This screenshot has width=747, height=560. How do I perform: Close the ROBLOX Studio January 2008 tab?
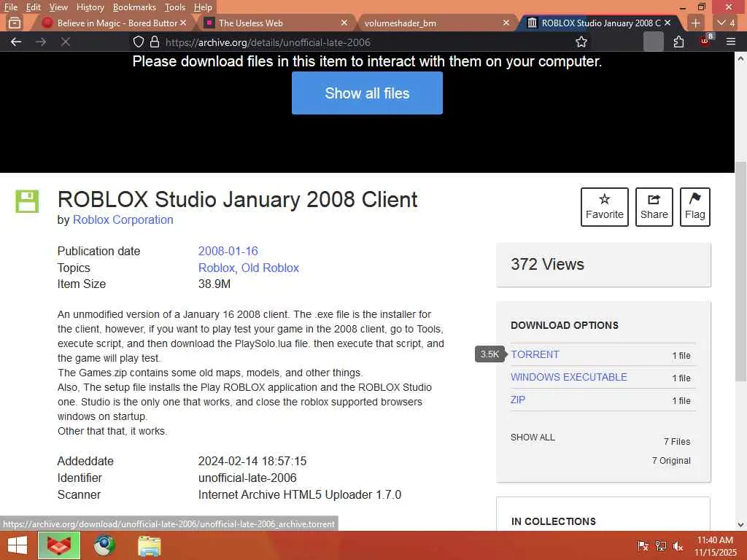click(667, 23)
